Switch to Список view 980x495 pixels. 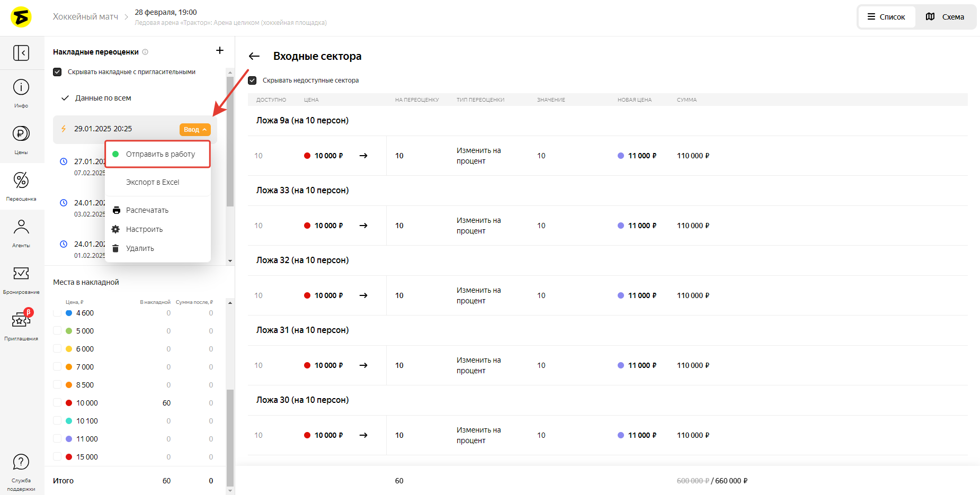pyautogui.click(x=886, y=17)
